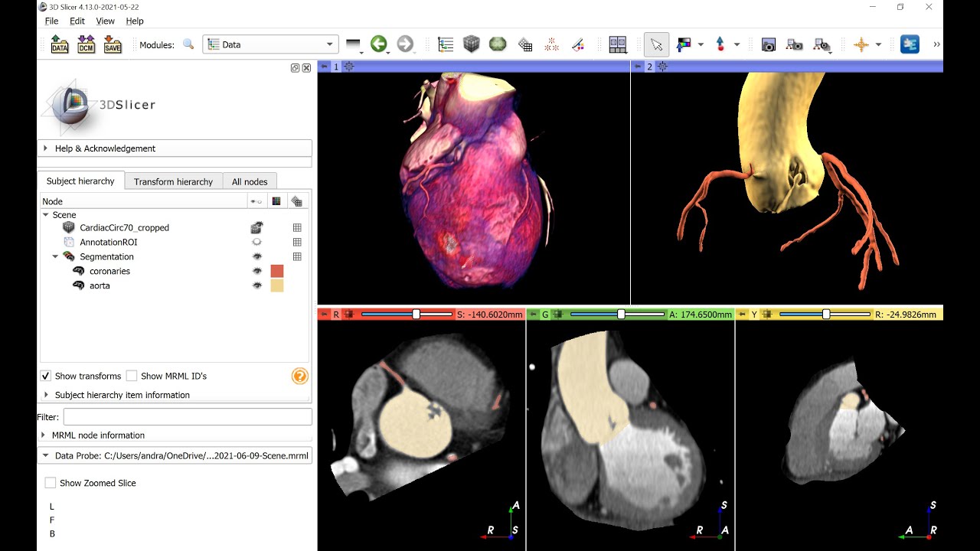
Task: Open the Modules selector combo box
Action: (270, 44)
